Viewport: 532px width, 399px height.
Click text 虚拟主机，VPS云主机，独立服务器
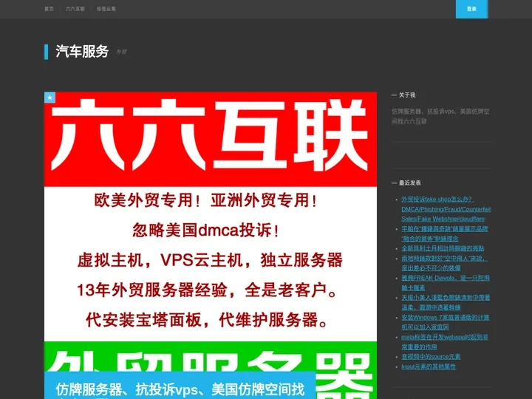210,260
